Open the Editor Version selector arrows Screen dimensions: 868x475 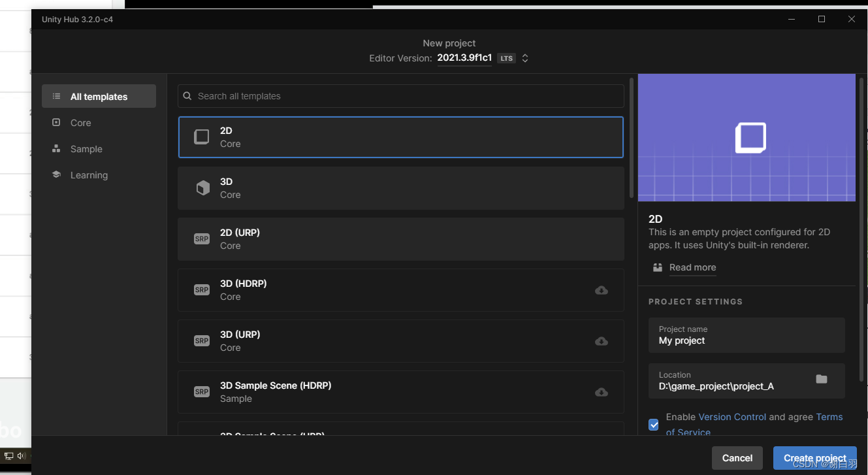tap(524, 58)
